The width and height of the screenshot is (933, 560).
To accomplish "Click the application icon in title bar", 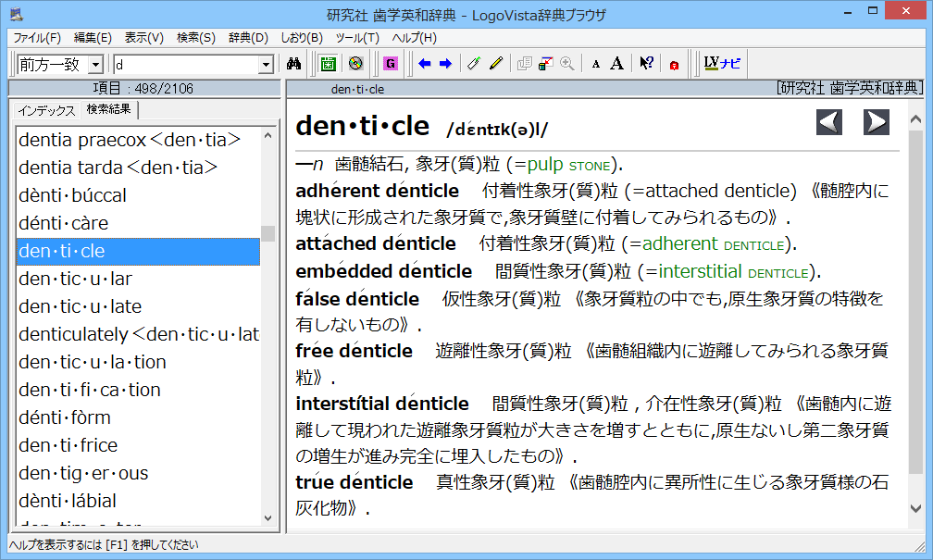I will point(17,13).
